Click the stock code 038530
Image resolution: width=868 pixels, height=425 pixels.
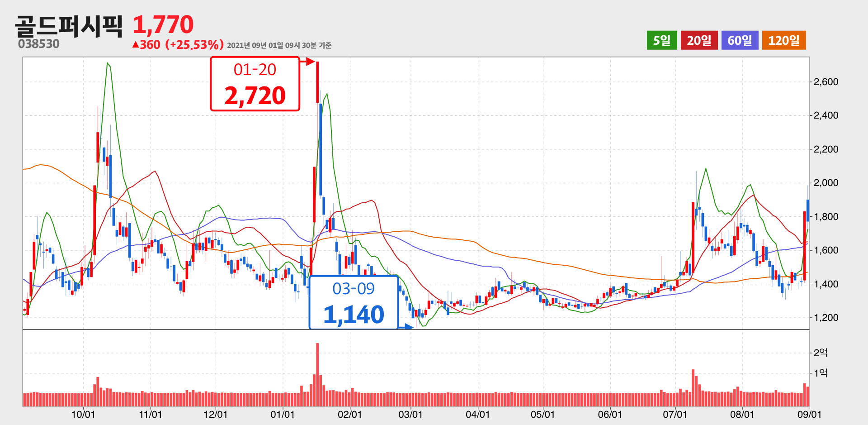[x=39, y=44]
